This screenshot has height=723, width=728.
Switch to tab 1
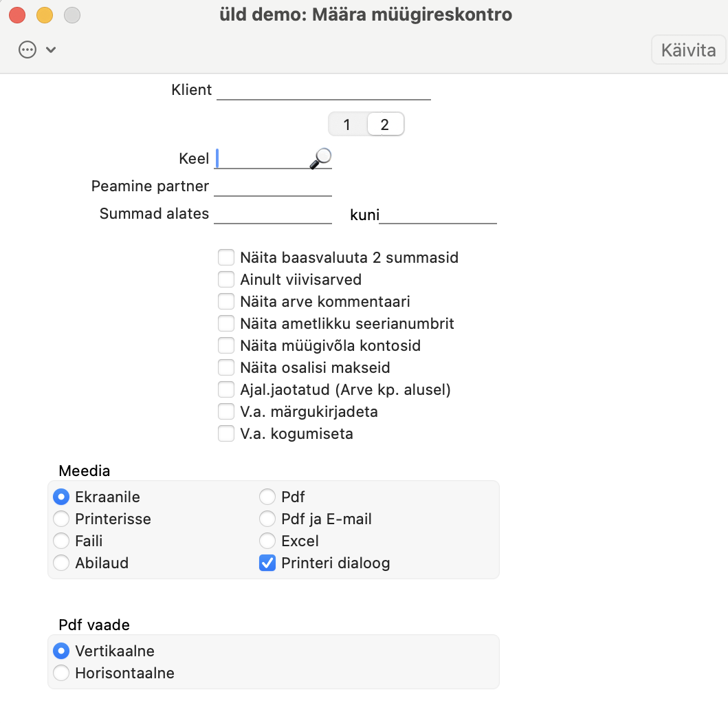[x=347, y=125]
